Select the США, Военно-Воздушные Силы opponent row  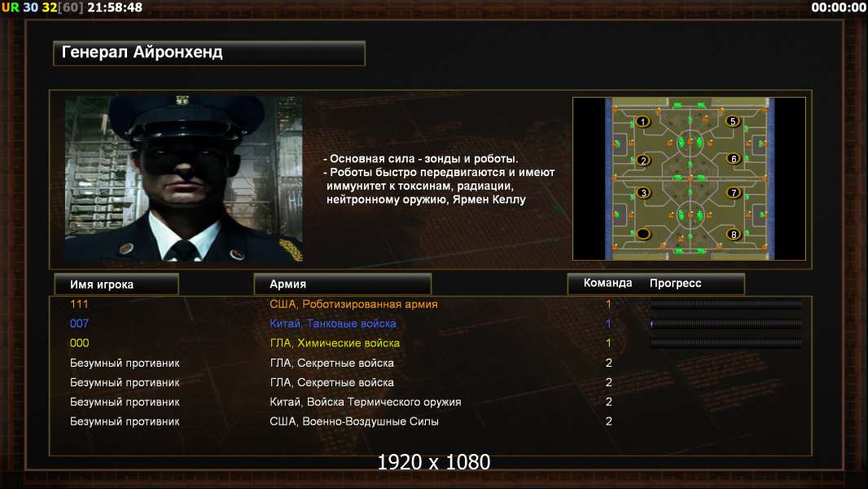coord(431,421)
